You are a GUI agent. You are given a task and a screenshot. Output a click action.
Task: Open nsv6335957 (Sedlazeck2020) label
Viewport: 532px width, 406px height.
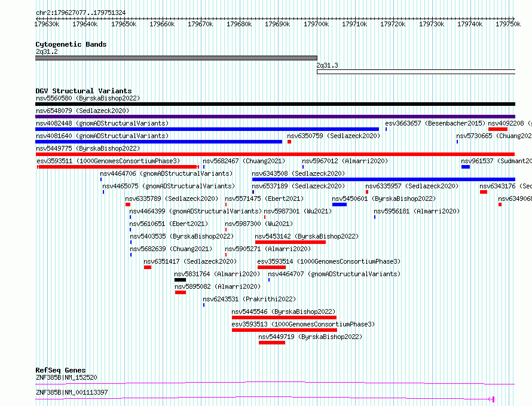point(412,186)
